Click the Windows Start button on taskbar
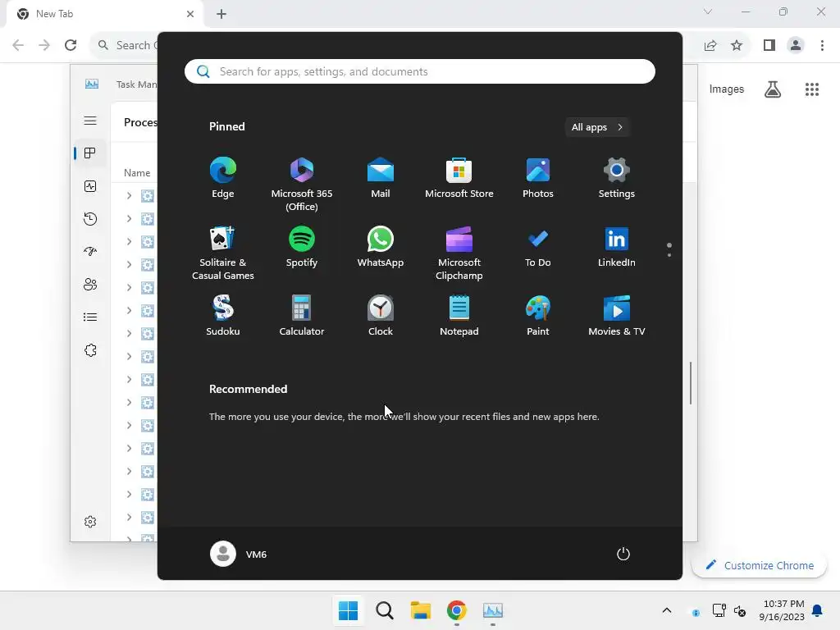 [348, 610]
